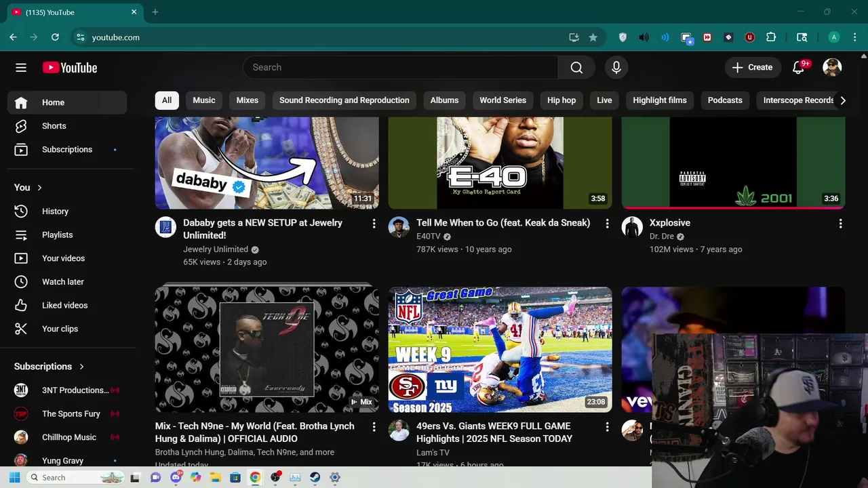Select the Albums filter chip
Screen dimensions: 868x488
click(445, 100)
